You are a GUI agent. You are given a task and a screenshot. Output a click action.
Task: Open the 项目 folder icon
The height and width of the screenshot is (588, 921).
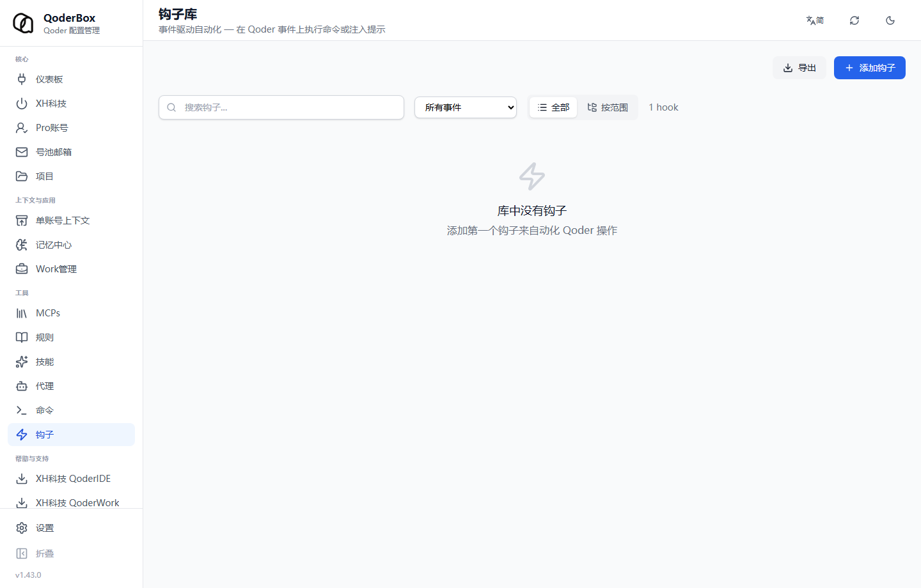(x=22, y=176)
